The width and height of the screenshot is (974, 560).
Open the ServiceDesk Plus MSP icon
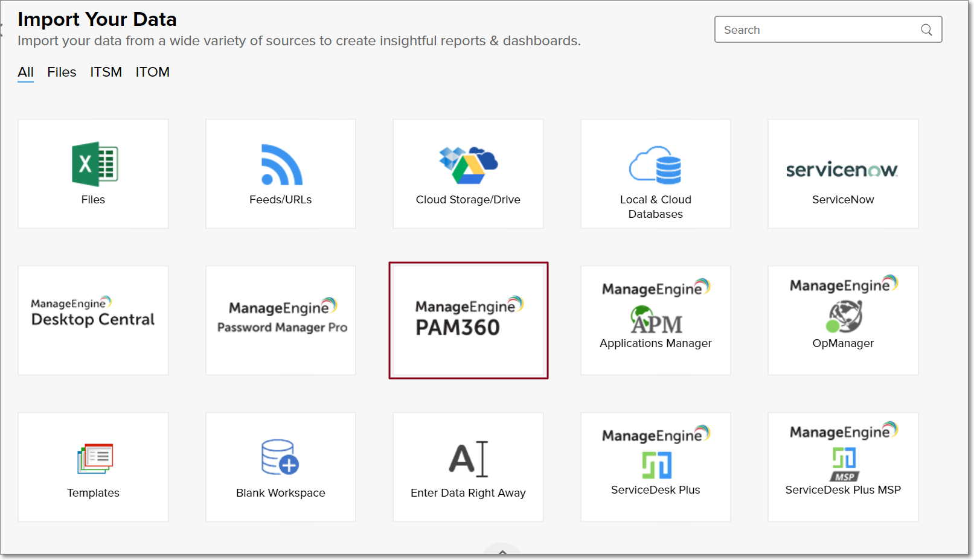(844, 464)
